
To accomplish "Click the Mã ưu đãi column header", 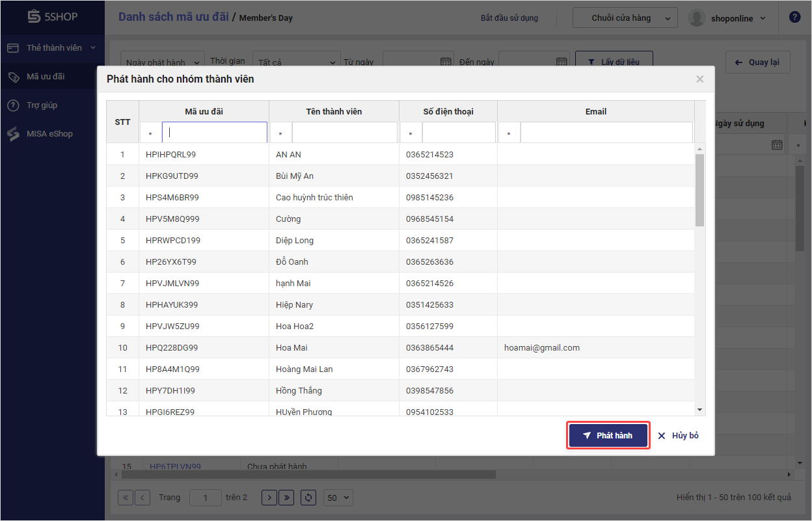I will click(x=204, y=112).
